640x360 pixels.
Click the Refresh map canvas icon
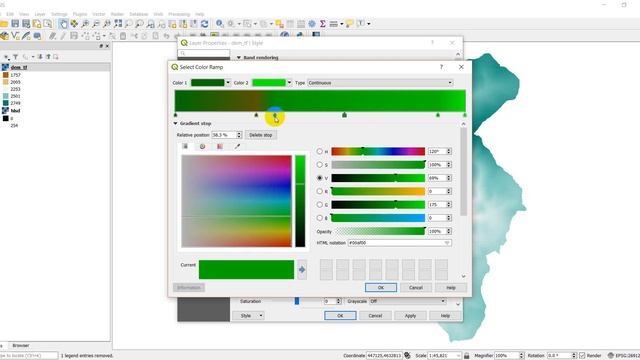[x=204, y=24]
